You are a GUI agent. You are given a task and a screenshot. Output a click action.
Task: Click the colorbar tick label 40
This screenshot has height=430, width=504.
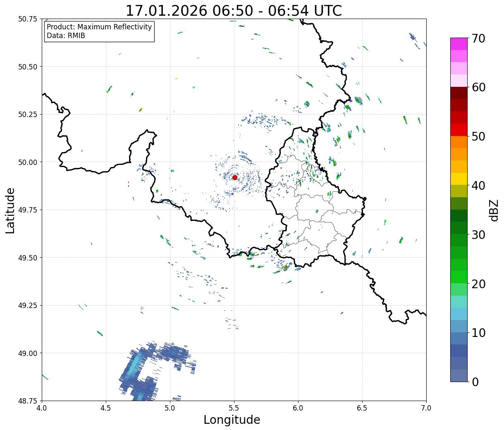[478, 186]
